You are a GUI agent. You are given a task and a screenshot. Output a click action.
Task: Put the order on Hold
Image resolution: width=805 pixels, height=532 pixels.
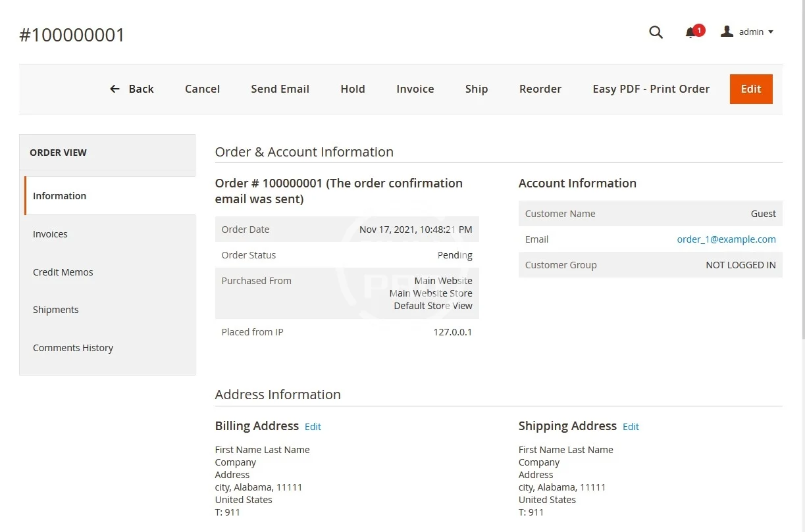tap(352, 89)
